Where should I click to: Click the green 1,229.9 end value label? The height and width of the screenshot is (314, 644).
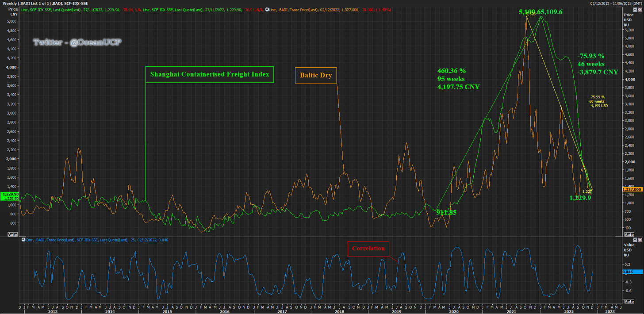(x=581, y=198)
